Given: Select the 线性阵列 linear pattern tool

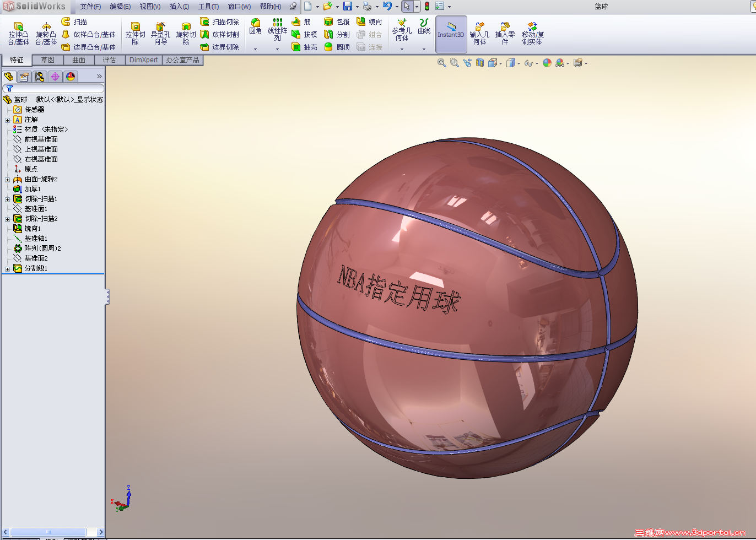Looking at the screenshot, I should tap(277, 30).
